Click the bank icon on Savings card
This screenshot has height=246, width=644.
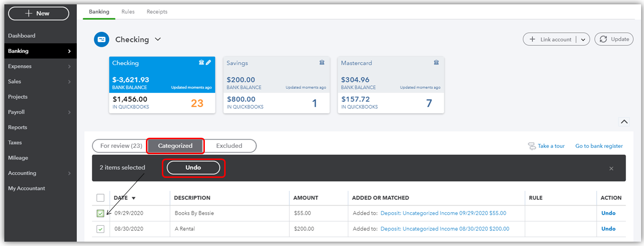322,63
